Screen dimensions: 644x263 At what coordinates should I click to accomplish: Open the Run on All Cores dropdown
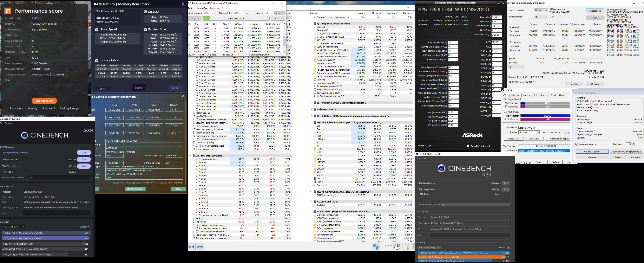point(538,132)
